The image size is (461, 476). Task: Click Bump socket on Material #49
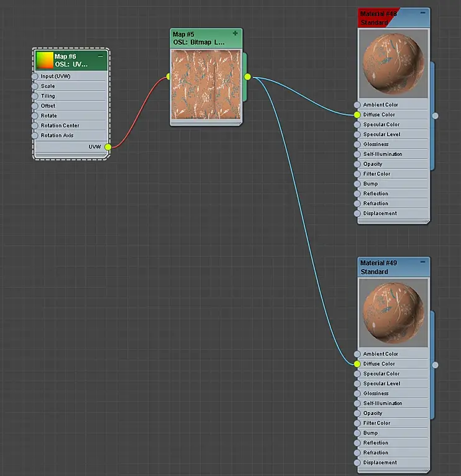(x=357, y=433)
